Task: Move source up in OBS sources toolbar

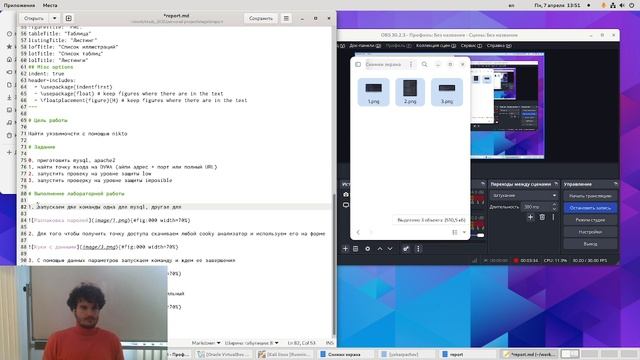Action: pyautogui.click(x=380, y=249)
